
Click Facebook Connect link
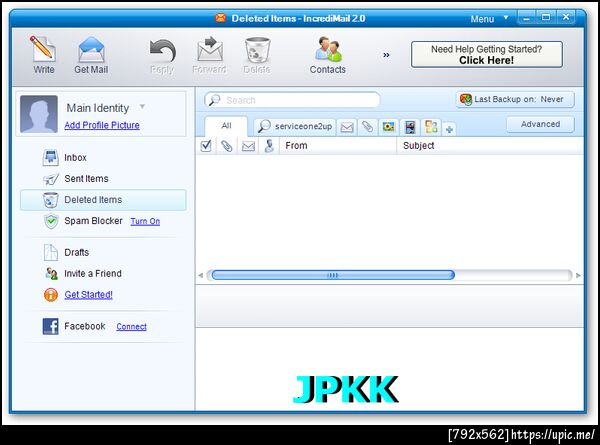click(131, 326)
